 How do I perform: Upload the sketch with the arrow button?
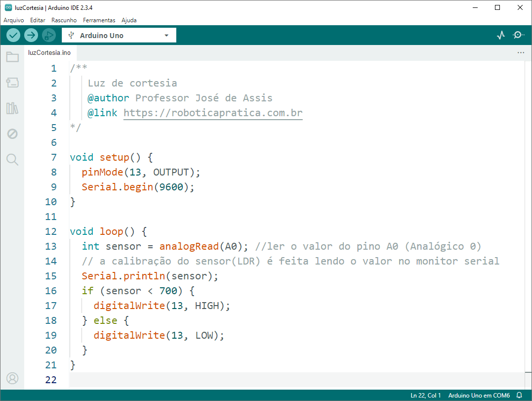pos(31,35)
